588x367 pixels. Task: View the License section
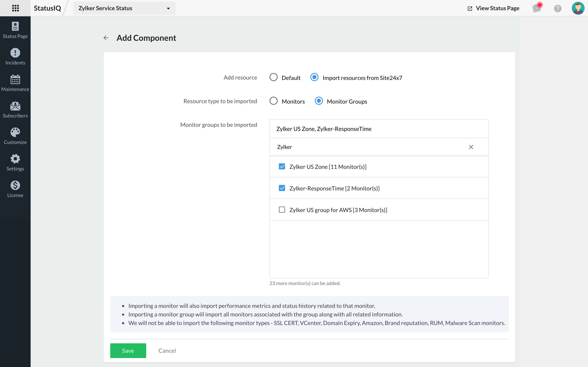(15, 189)
